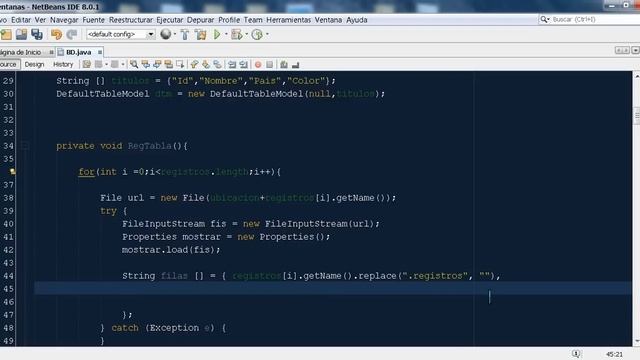Open the search magnifier options dropdown
Image resolution: width=640 pixels, height=360 pixels.
[x=544, y=19]
